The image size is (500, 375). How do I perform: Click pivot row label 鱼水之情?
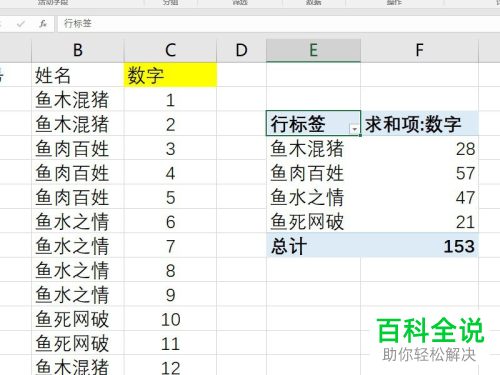pyautogui.click(x=313, y=197)
